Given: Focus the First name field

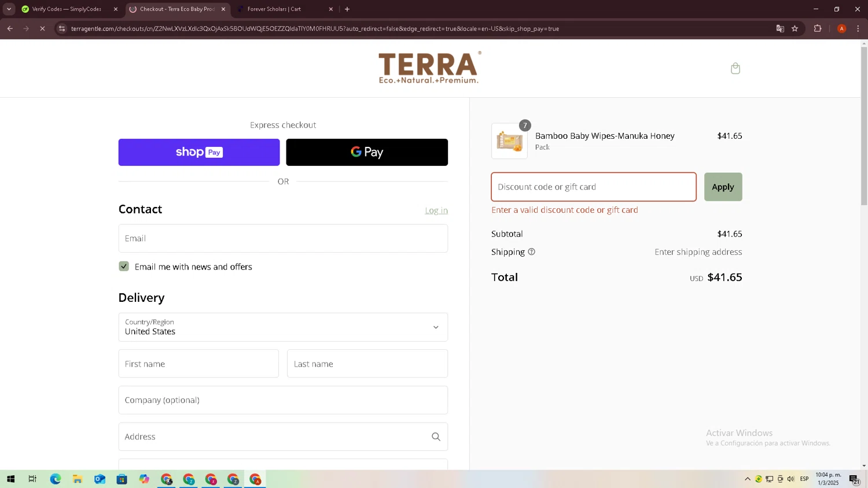Looking at the screenshot, I should 198,364.
